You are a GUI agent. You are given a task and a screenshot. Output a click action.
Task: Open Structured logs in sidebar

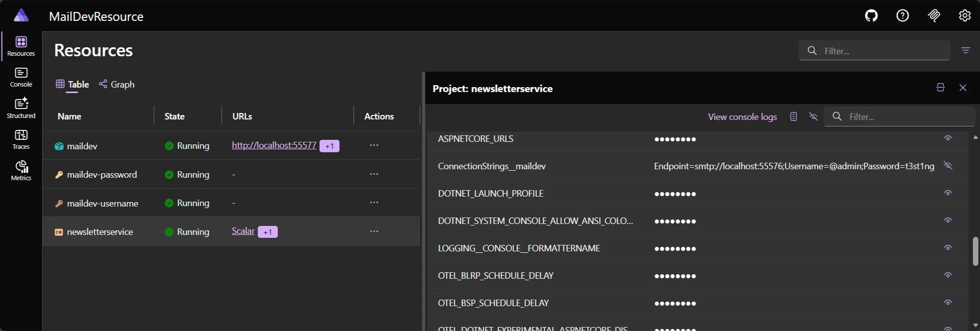[21, 109]
